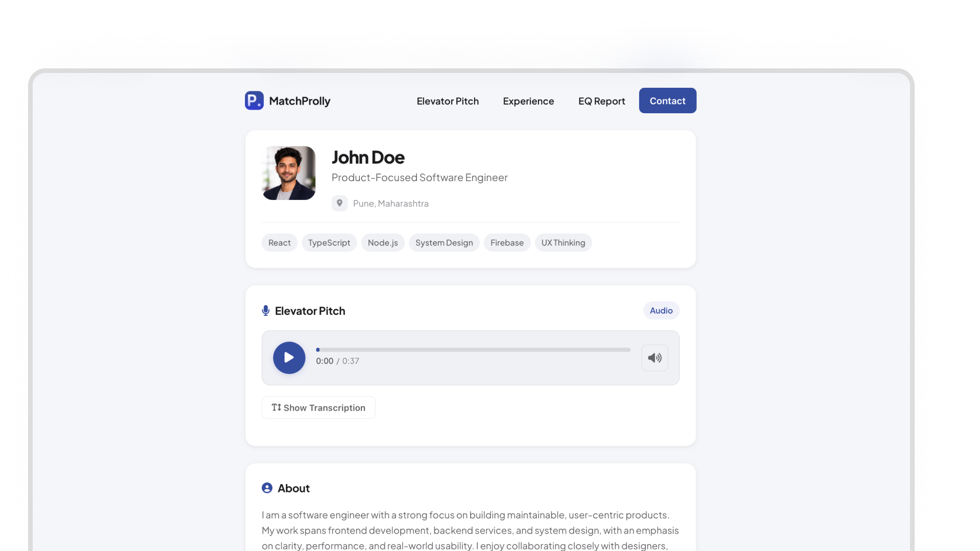This screenshot has width=980, height=551.
Task: Click the Audio badge on Elevator Pitch card
Action: [x=660, y=310]
